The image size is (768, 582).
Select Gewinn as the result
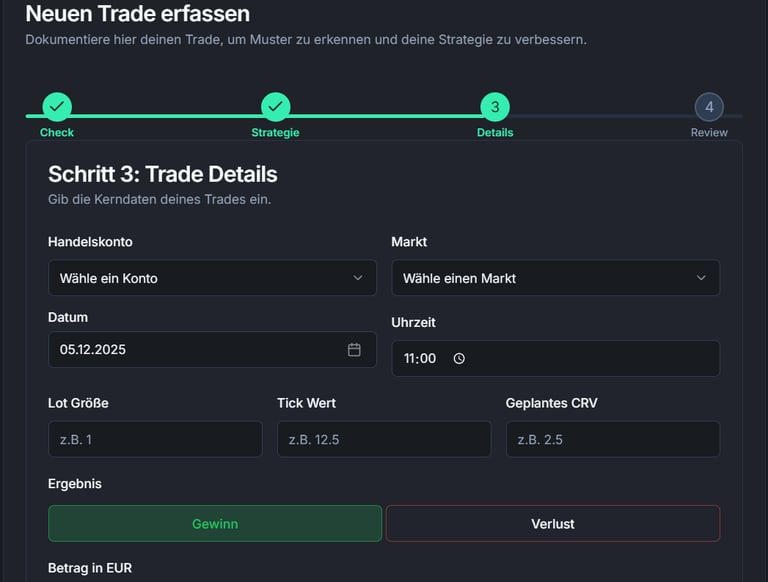pos(215,523)
